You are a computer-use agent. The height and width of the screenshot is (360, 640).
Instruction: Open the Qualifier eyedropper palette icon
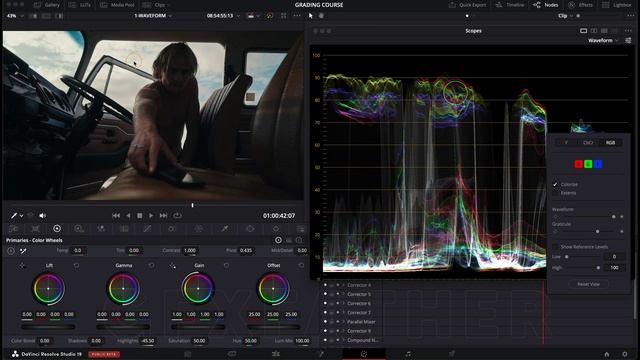point(224,229)
